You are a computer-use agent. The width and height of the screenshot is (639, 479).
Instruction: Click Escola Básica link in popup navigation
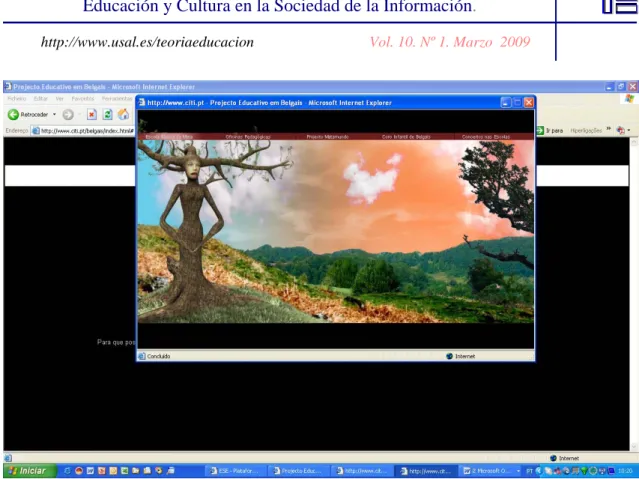coord(169,137)
